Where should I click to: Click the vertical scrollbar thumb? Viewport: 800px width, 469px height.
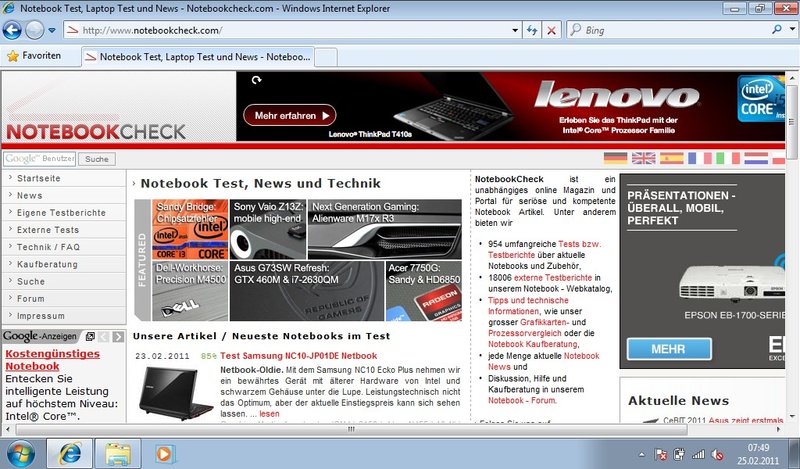click(792, 124)
